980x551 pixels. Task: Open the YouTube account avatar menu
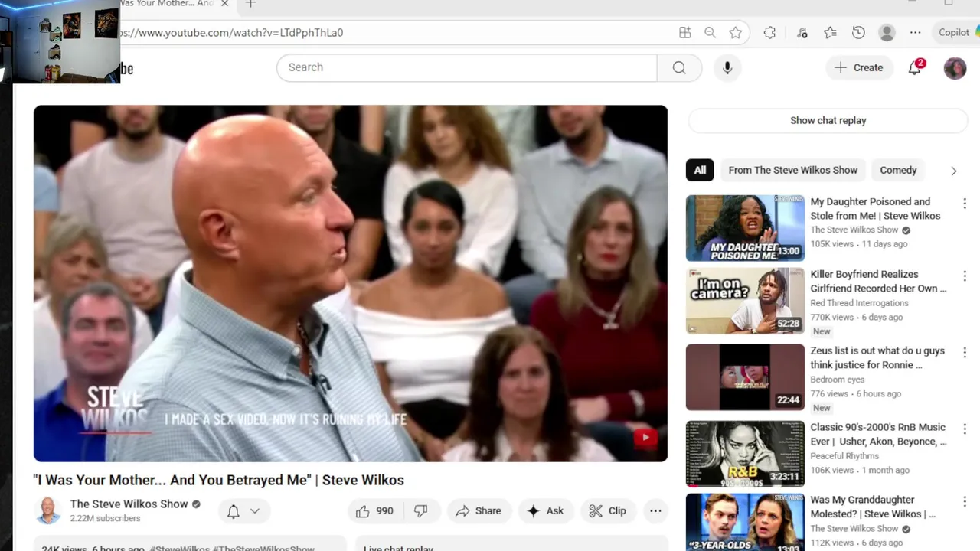click(955, 67)
